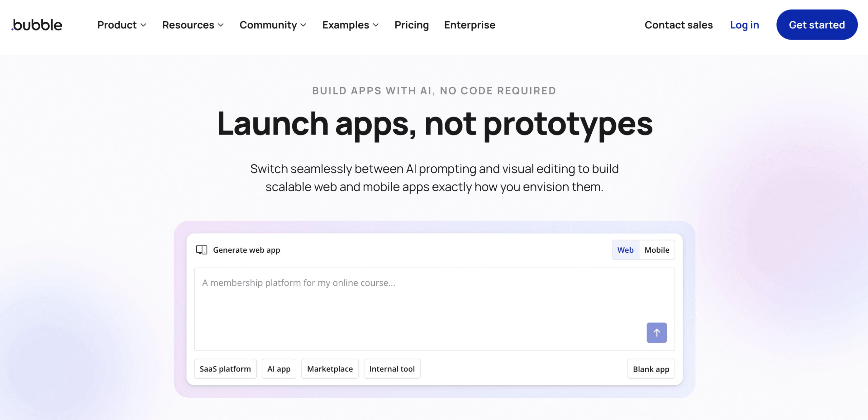Expand the Resources dropdown menu
Screen dimensions: 868x420
193,25
